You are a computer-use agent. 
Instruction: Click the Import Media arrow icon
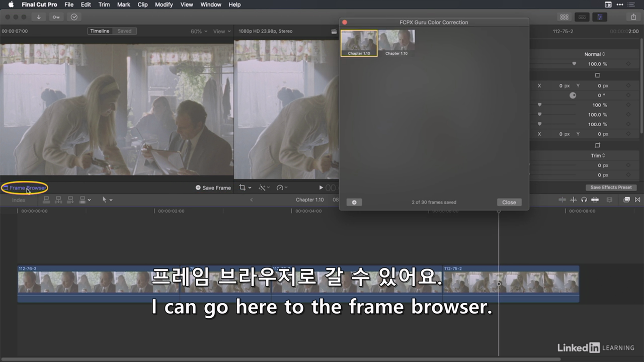[x=39, y=17]
